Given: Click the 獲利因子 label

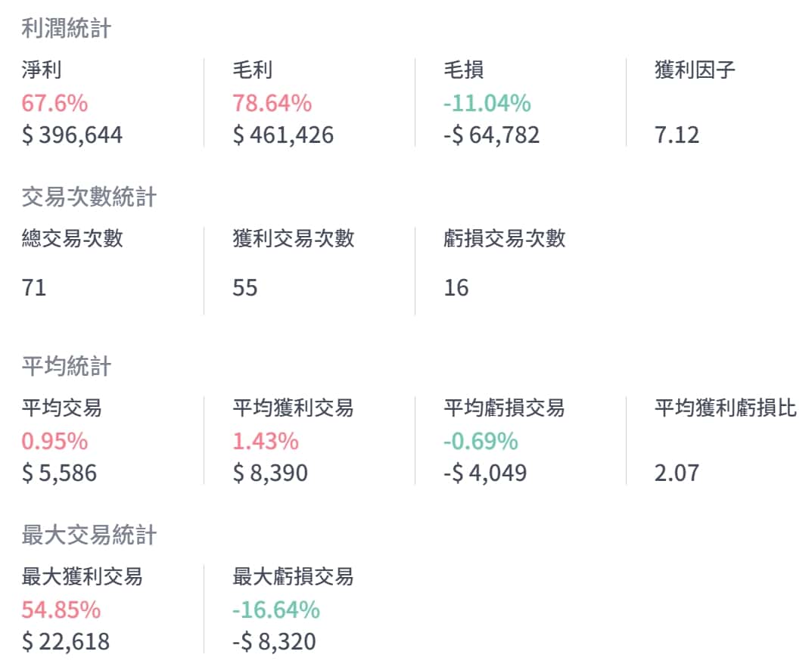Looking at the screenshot, I should (x=695, y=70).
